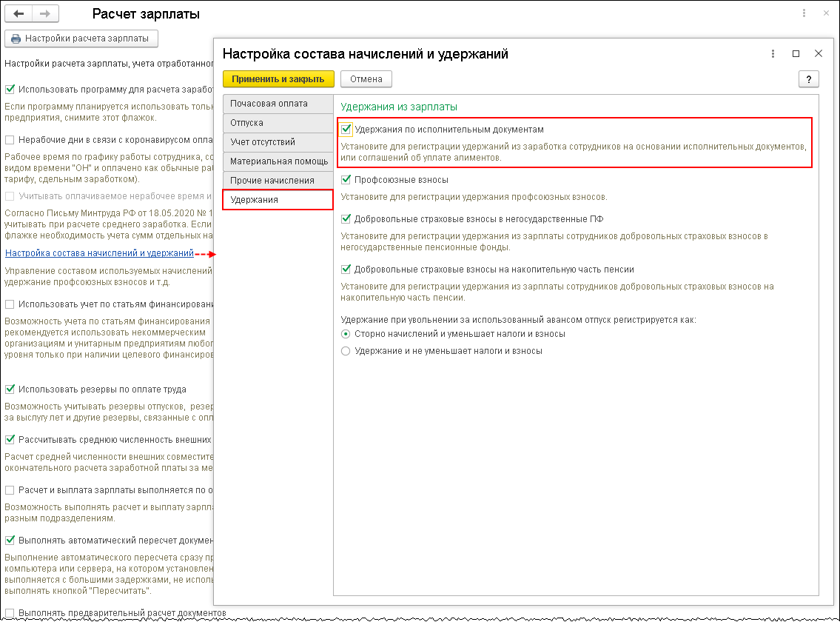Click the Расчет зарплаты window title

click(146, 14)
